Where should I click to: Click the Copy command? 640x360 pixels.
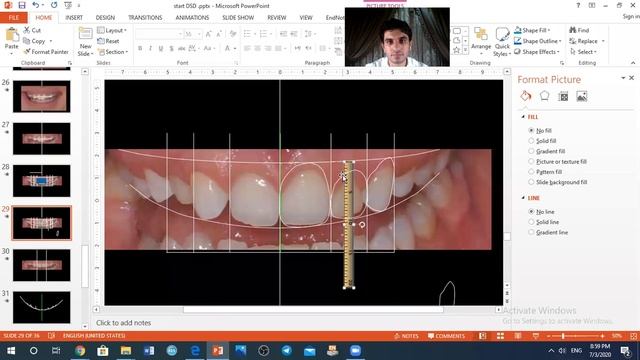click(36, 41)
